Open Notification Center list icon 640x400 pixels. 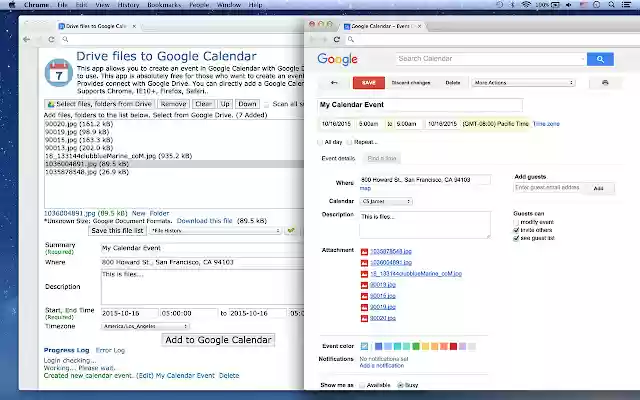pyautogui.click(x=626, y=5)
